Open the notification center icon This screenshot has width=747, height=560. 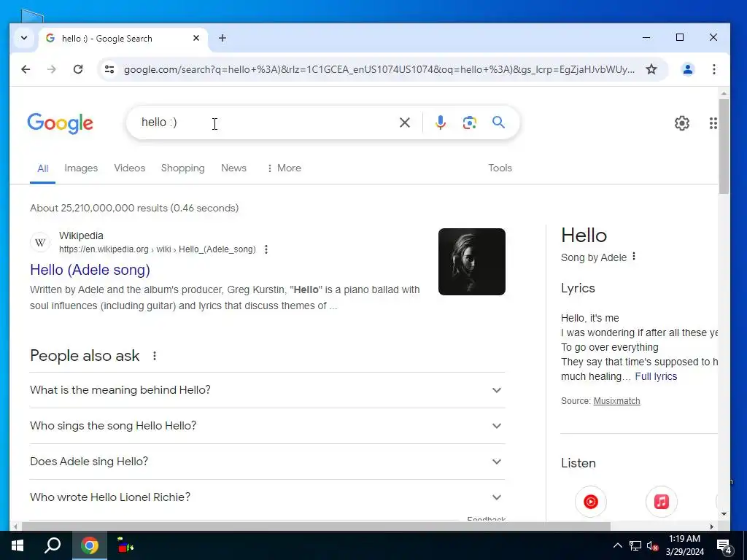pyautogui.click(x=724, y=547)
